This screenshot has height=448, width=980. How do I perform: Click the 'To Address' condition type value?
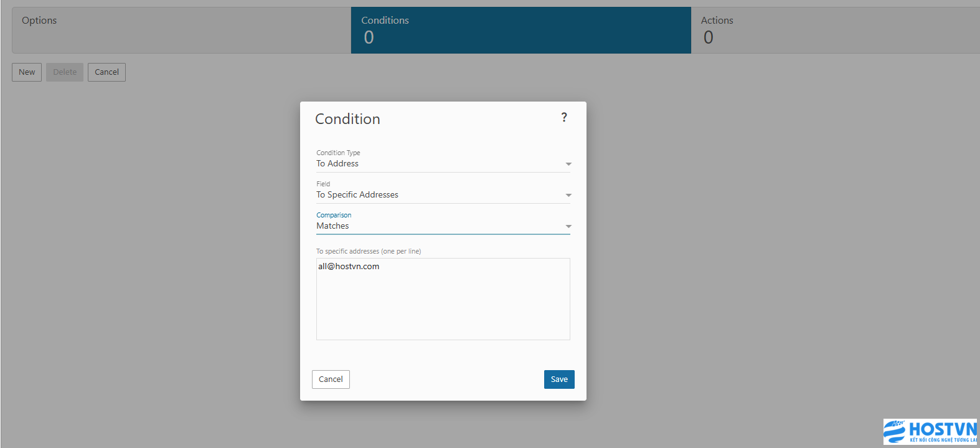[337, 164]
